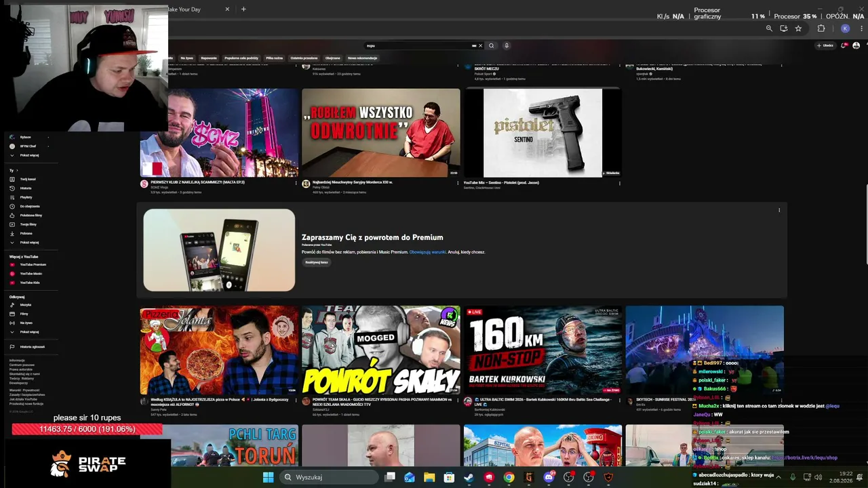Open the Powrót Skały video thumbnail

click(381, 350)
